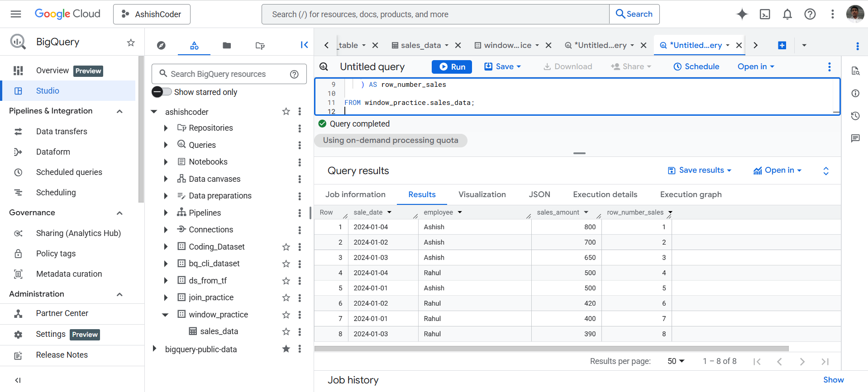
Task: Open Studio in the left navigation
Action: [68, 91]
